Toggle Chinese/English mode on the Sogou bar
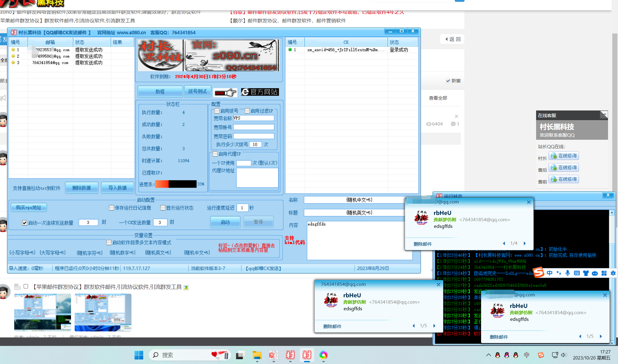Image resolution: width=618 pixels, height=364 pixels. (x=550, y=273)
